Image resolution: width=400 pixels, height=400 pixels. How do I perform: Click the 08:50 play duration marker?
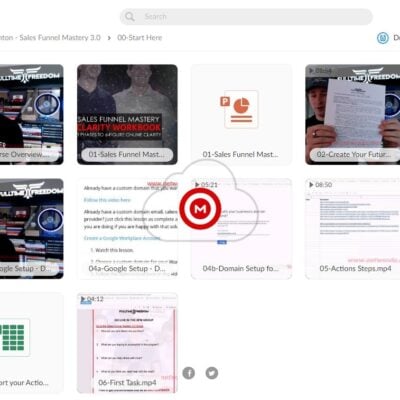pos(320,185)
